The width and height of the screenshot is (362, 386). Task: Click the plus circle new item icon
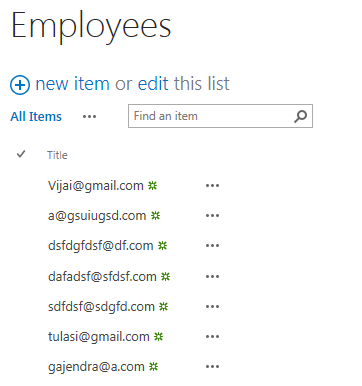pyautogui.click(x=20, y=85)
